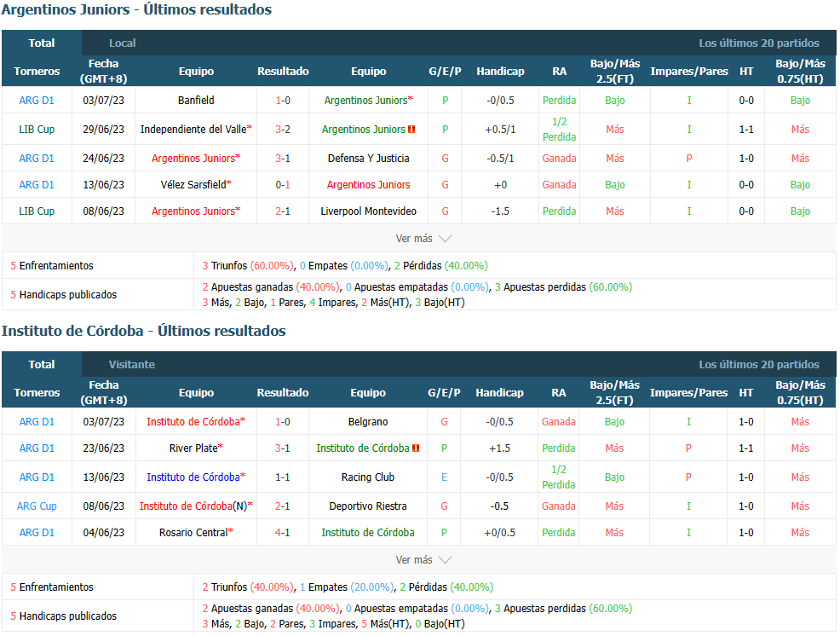The width and height of the screenshot is (840, 636).
Task: Click the 1-1 result against Racing Club
Action: coord(282,477)
